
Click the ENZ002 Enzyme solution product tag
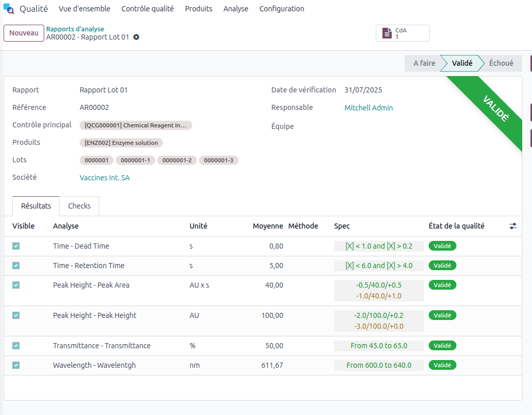point(122,143)
